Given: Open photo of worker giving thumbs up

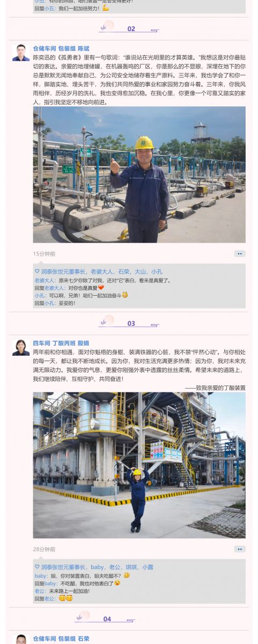Looking at the screenshot, I should pos(139,174).
